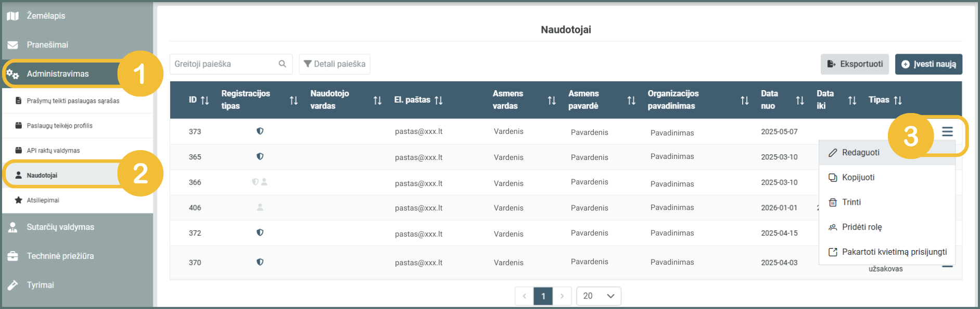Screen dimensions: 980x309
Task: Click date 2025-04-15 in row 372
Action: coord(779,233)
